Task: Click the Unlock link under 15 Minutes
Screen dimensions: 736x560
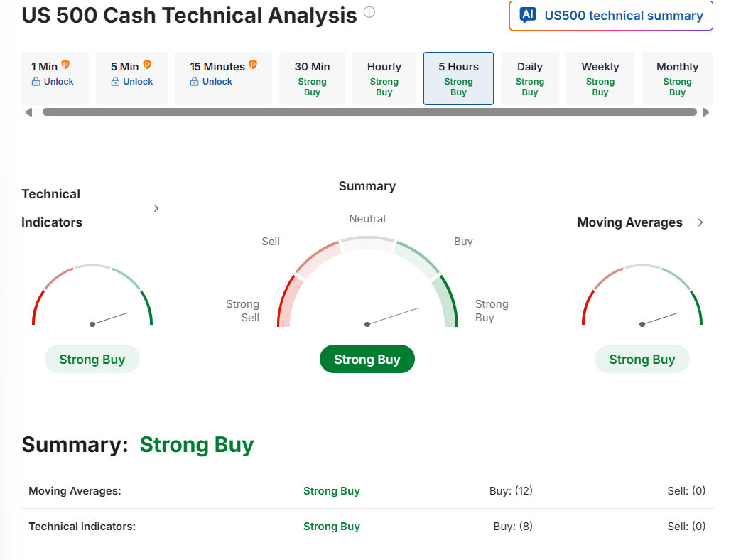Action: pyautogui.click(x=217, y=82)
